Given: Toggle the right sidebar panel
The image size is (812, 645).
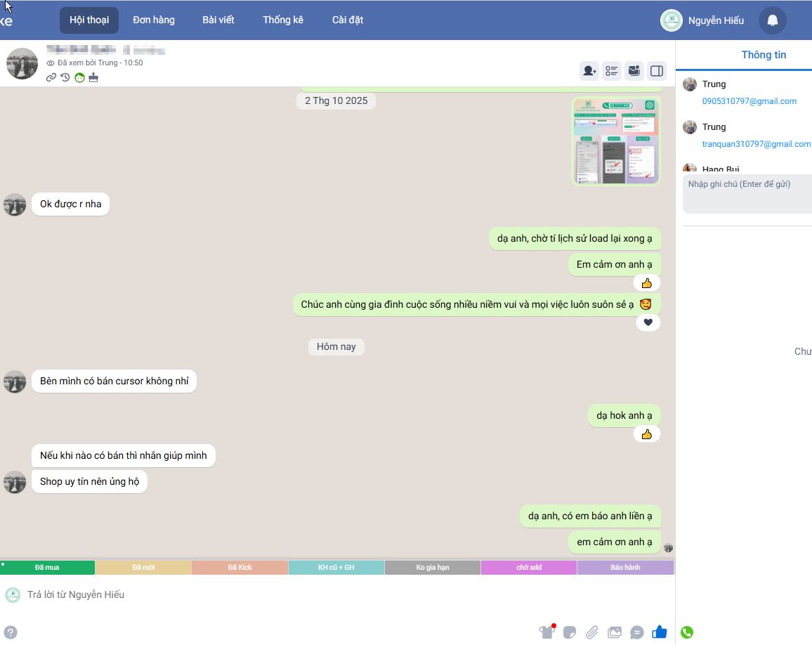Looking at the screenshot, I should (x=657, y=70).
